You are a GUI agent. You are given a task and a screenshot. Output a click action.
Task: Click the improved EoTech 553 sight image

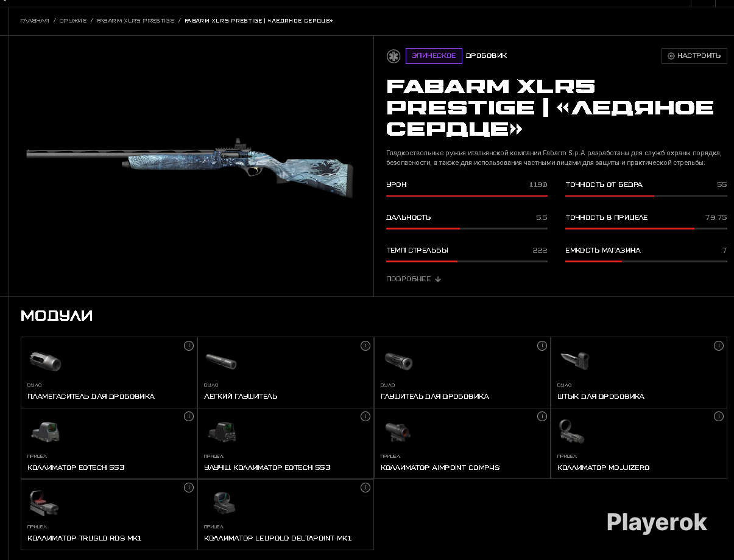tap(222, 432)
